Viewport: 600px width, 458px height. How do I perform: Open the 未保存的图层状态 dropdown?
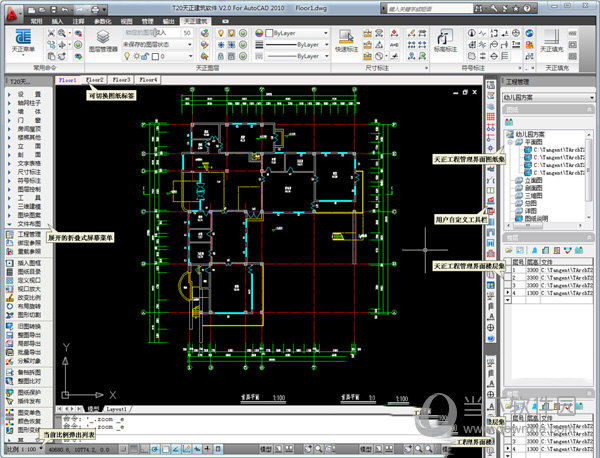[157, 45]
